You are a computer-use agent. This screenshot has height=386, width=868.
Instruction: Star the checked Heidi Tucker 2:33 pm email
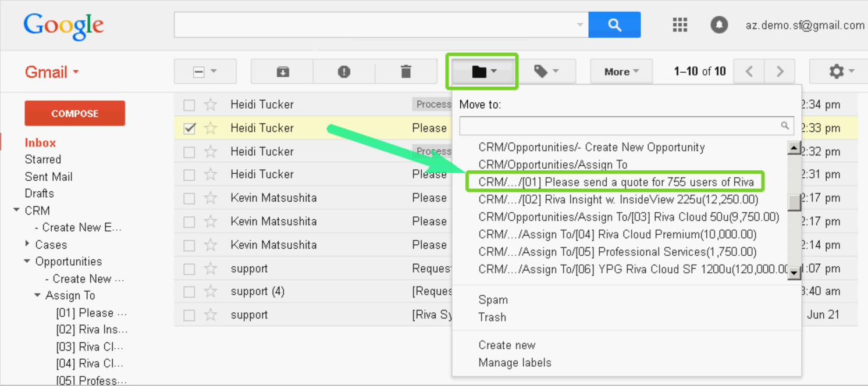pyautogui.click(x=211, y=128)
